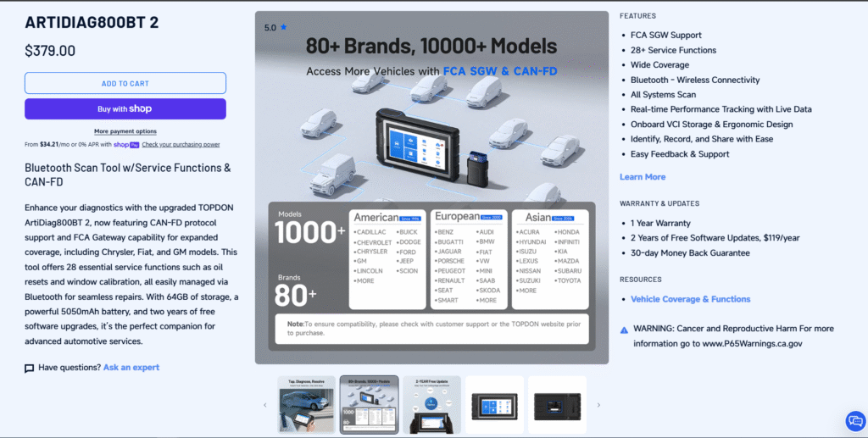Screen dimensions: 868x438
Task: Click the ARTIDIAG800BT 2 product title
Action: pos(92,23)
